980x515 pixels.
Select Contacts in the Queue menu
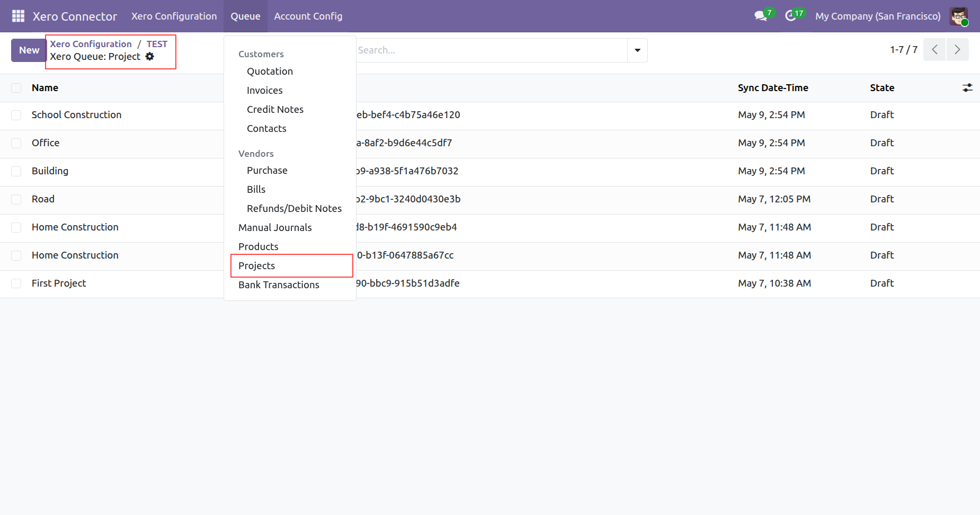[266, 128]
